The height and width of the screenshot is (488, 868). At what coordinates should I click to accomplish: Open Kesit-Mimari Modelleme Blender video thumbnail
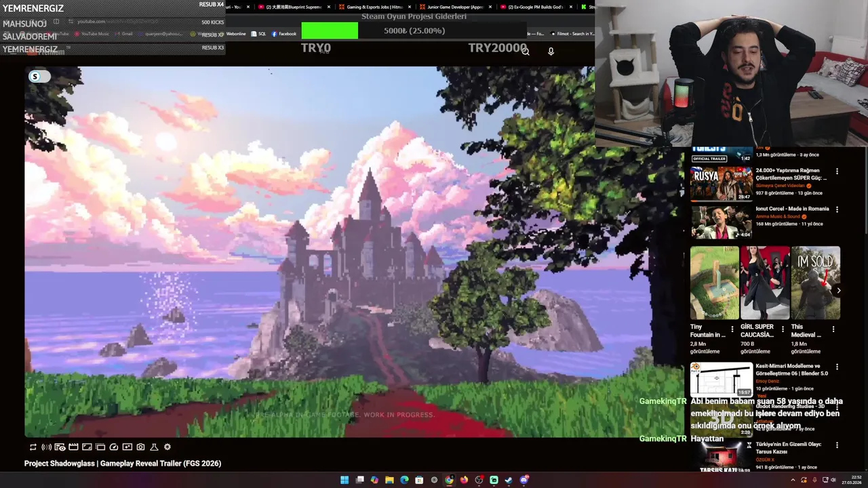pos(722,380)
